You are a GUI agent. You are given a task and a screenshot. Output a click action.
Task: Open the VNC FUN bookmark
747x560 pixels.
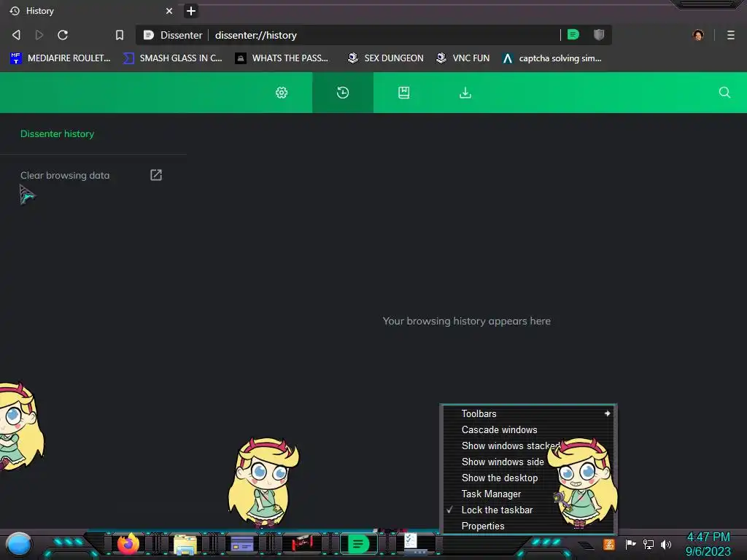point(463,58)
